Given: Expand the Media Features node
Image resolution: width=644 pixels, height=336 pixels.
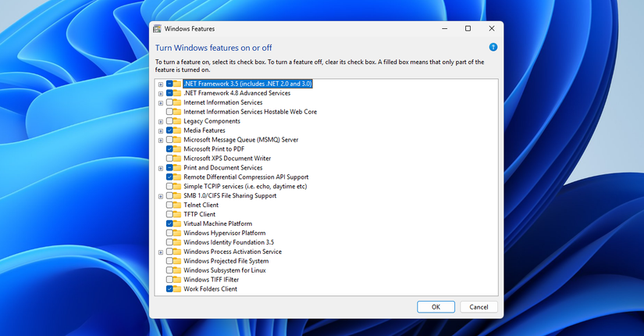Looking at the screenshot, I should pos(161,131).
